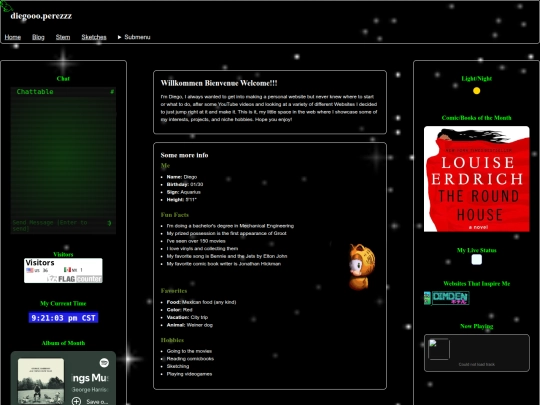Open the Spotify logo in album widget

(x=104, y=363)
